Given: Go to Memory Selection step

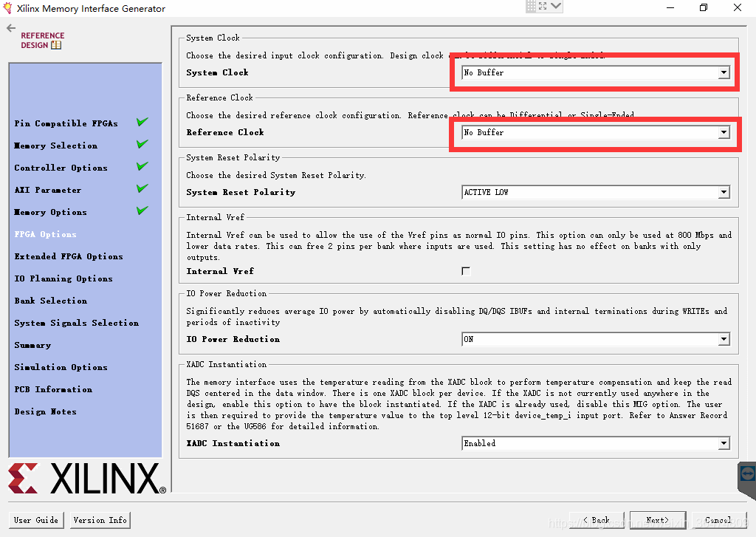Looking at the screenshot, I should pos(55,146).
